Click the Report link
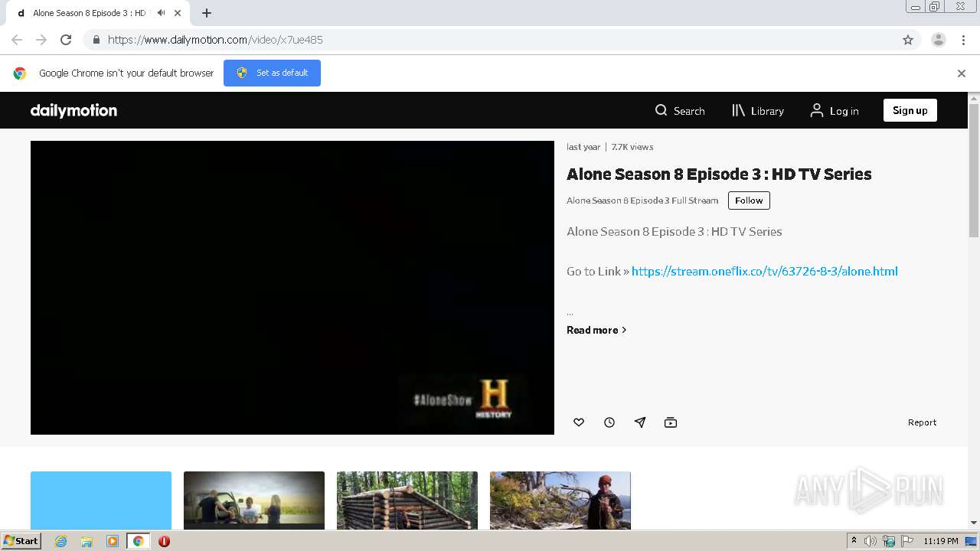The height and width of the screenshot is (551, 980). pos(922,422)
